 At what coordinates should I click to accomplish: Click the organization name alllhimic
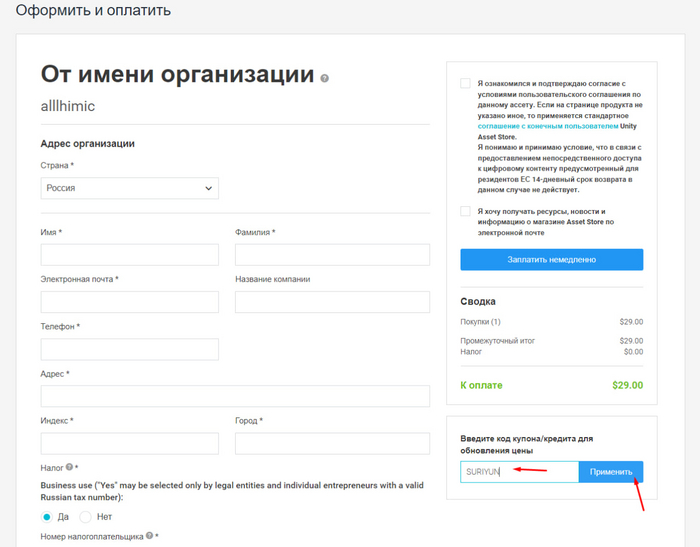click(x=68, y=106)
